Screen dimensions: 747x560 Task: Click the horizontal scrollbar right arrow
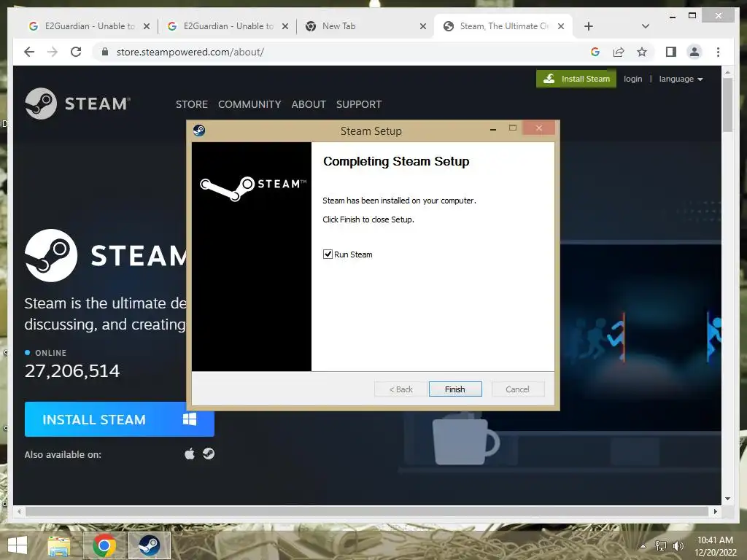tap(715, 511)
